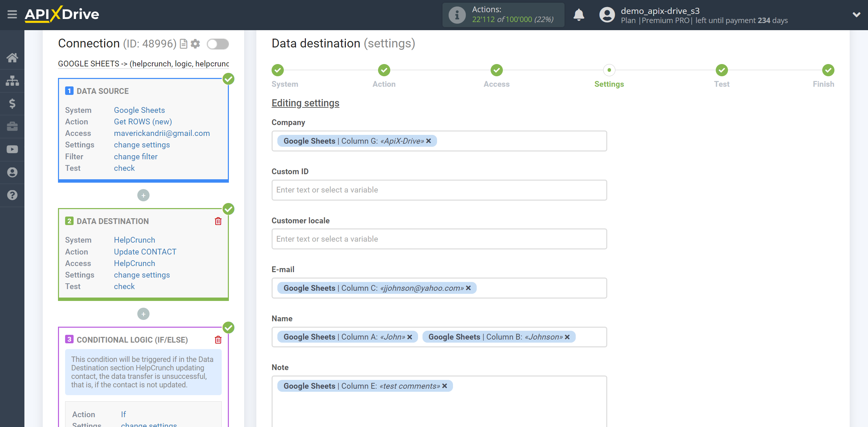Click the Company input field
The width and height of the screenshot is (868, 427).
tap(439, 141)
